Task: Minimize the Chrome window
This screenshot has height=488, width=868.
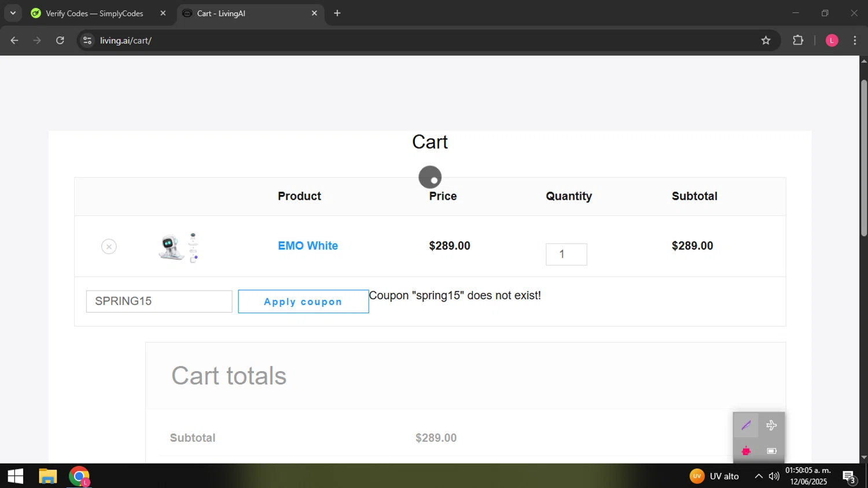Action: (x=796, y=13)
